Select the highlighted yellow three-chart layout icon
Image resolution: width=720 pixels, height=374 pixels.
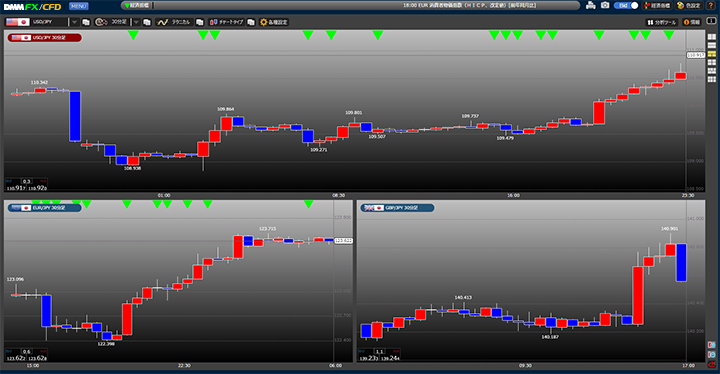[x=712, y=54]
